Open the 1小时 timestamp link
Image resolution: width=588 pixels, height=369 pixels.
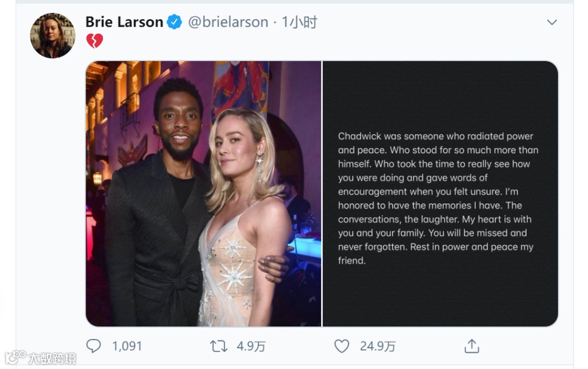click(x=299, y=22)
